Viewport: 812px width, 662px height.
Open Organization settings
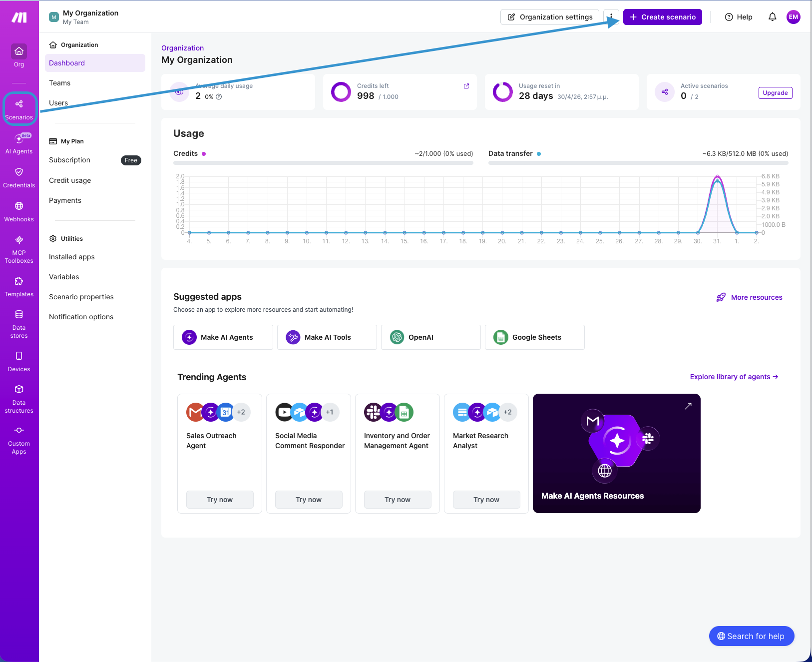550,17
